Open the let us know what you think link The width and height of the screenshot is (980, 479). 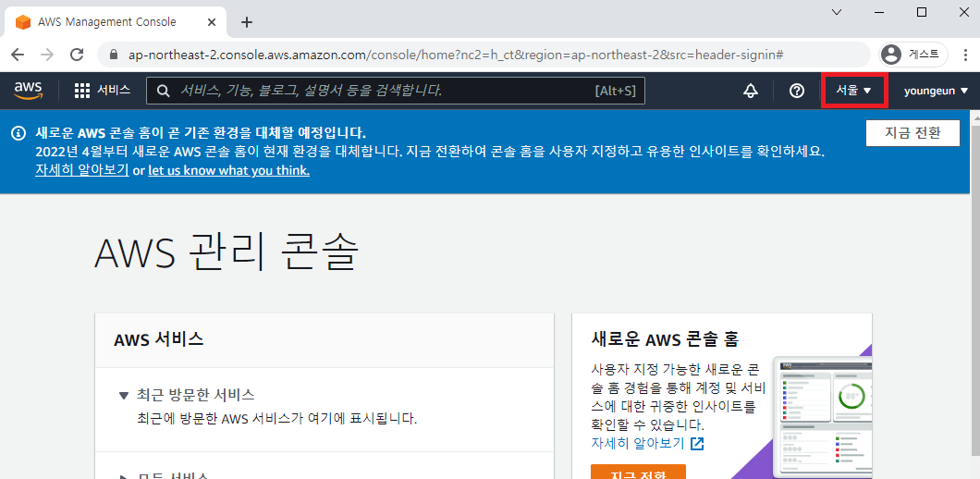pyautogui.click(x=228, y=170)
